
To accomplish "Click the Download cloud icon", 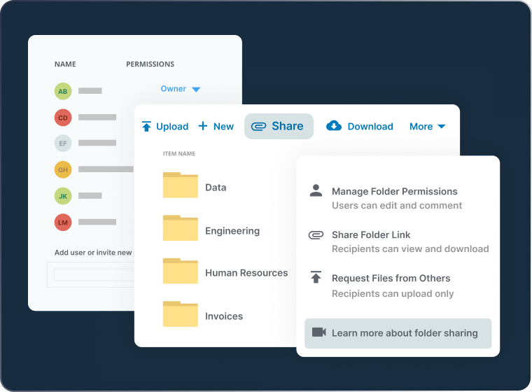I will tap(334, 126).
